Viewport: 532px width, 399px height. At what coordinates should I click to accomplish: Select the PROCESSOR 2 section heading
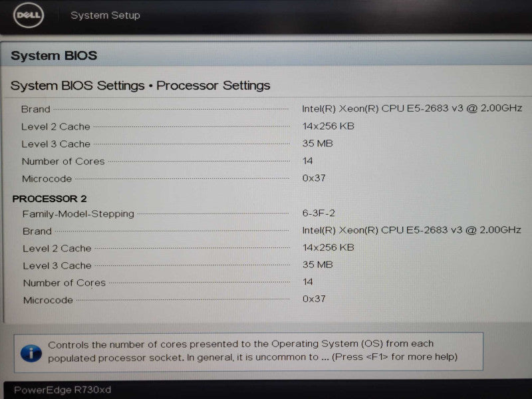pos(49,199)
